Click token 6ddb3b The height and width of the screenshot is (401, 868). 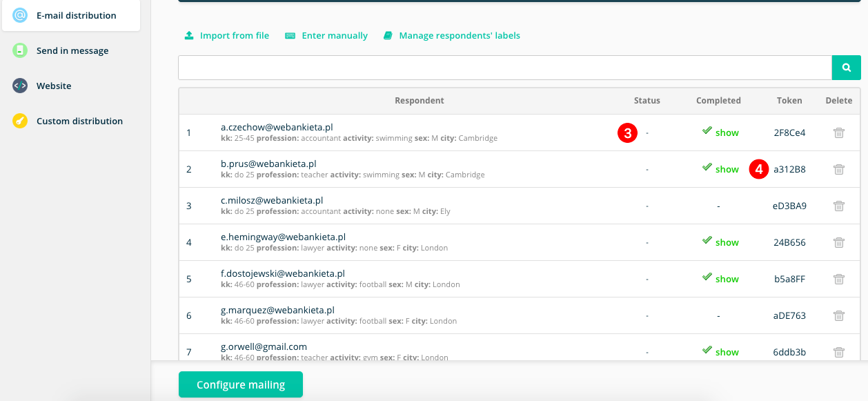[789, 352]
